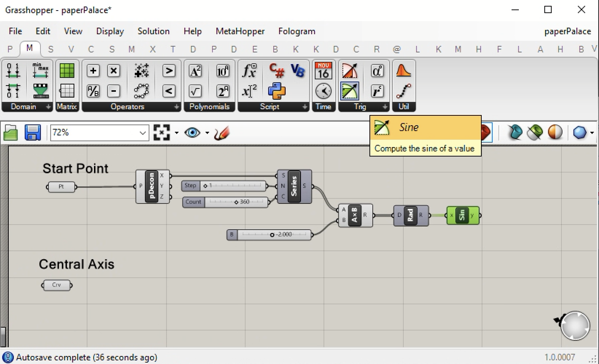The image size is (599, 364).
Task: Click the Square Root polynomial icon
Action: click(x=195, y=91)
